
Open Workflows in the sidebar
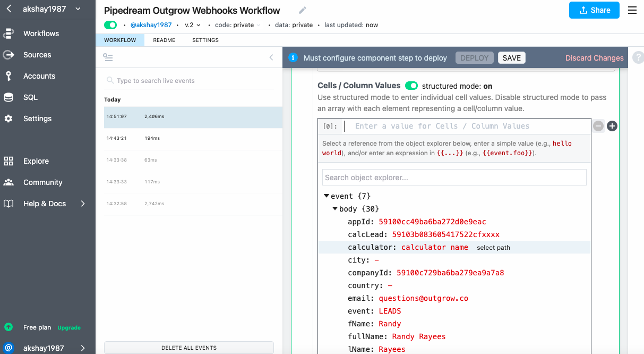click(x=41, y=33)
